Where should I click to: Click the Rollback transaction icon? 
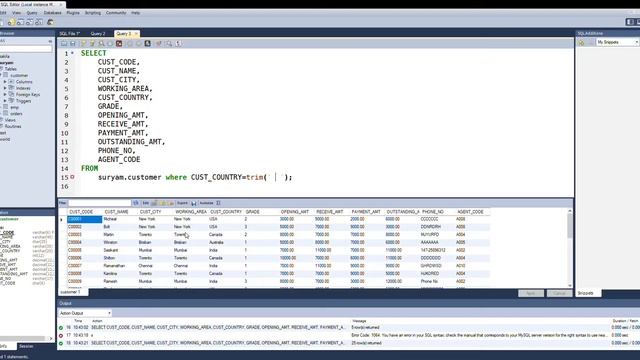point(138,43)
